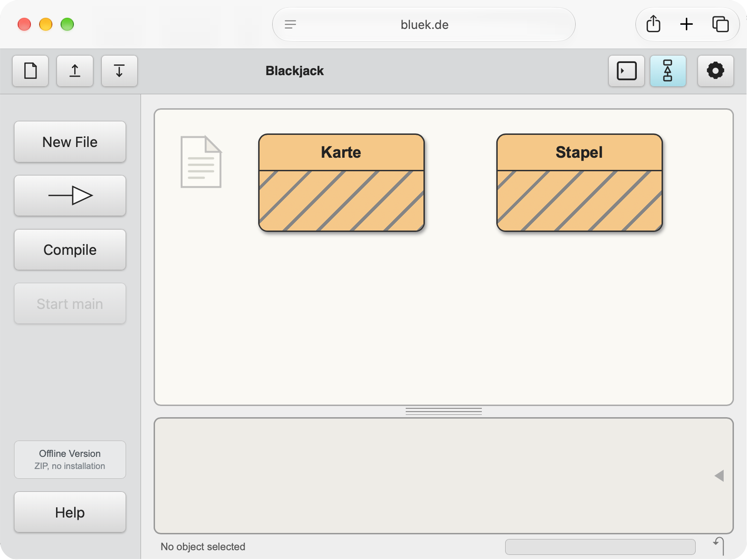The image size is (747, 560).
Task: Click the upload arrow toolbar icon
Action: pyautogui.click(x=75, y=71)
